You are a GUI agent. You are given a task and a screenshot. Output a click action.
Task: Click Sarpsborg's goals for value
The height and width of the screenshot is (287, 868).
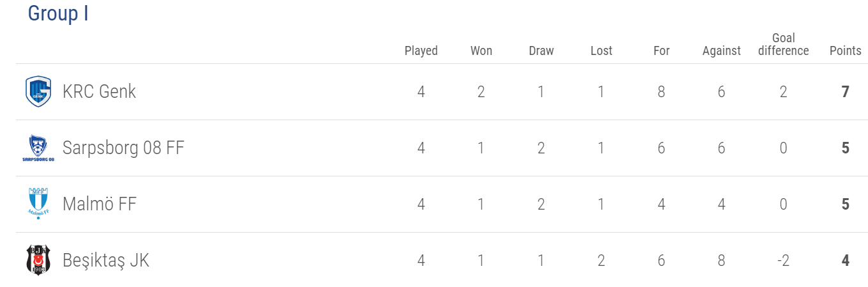(x=662, y=148)
